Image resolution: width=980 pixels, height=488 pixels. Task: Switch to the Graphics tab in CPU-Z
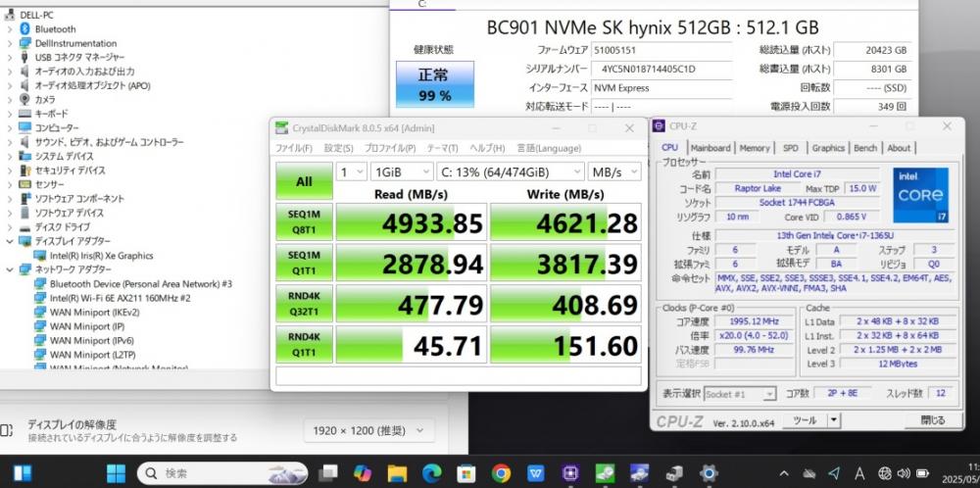(828, 148)
